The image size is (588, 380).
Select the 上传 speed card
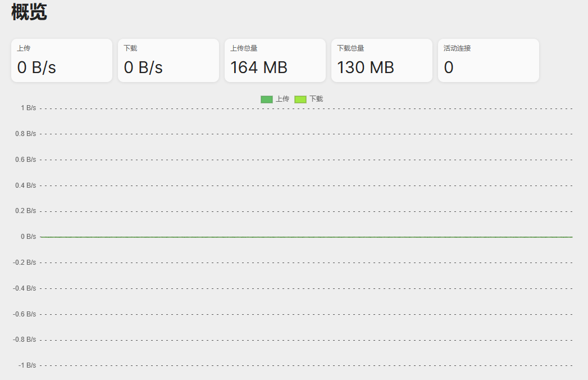coord(62,61)
